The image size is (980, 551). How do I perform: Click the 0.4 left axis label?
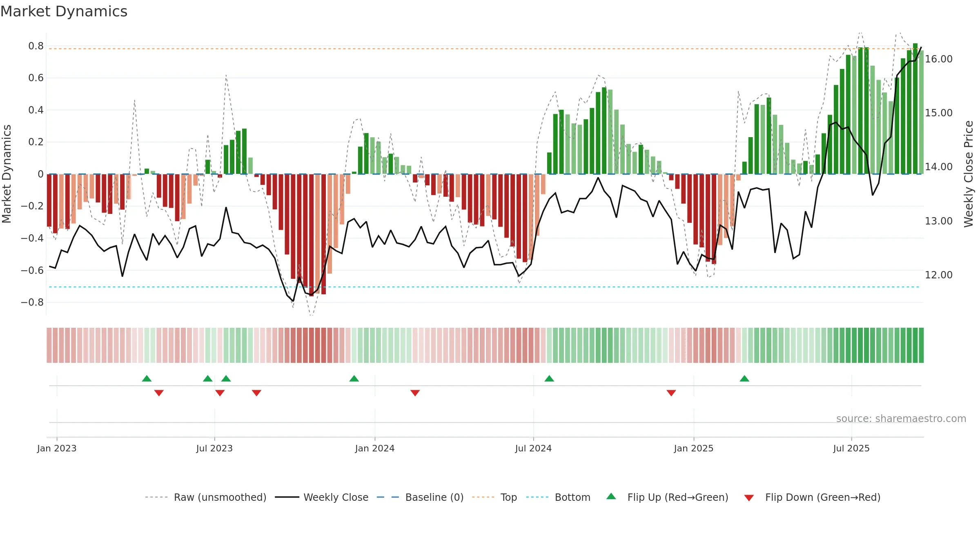[x=36, y=110]
